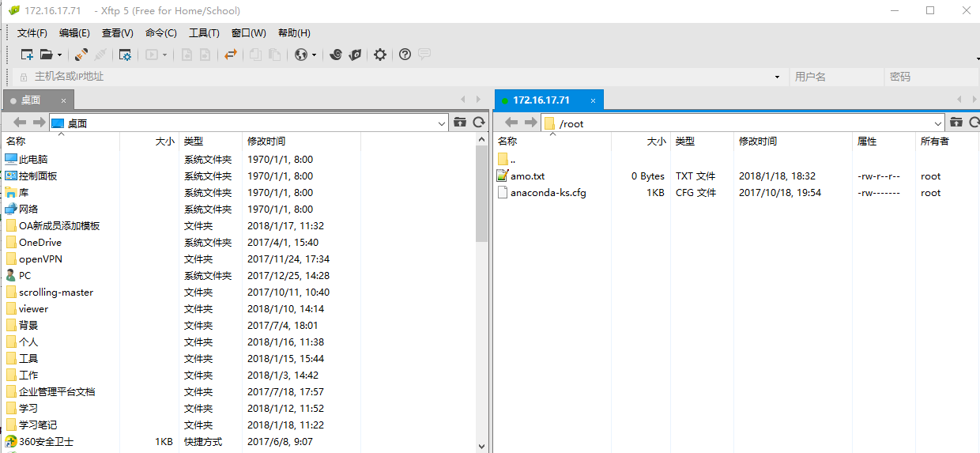Viewport: 980px width, 453px height.
Task: Click the globe encoding icon
Action: [300, 55]
